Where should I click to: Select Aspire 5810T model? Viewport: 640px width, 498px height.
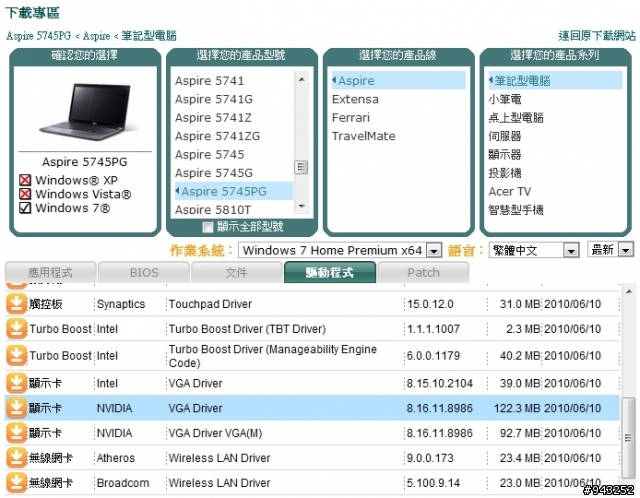(213, 209)
